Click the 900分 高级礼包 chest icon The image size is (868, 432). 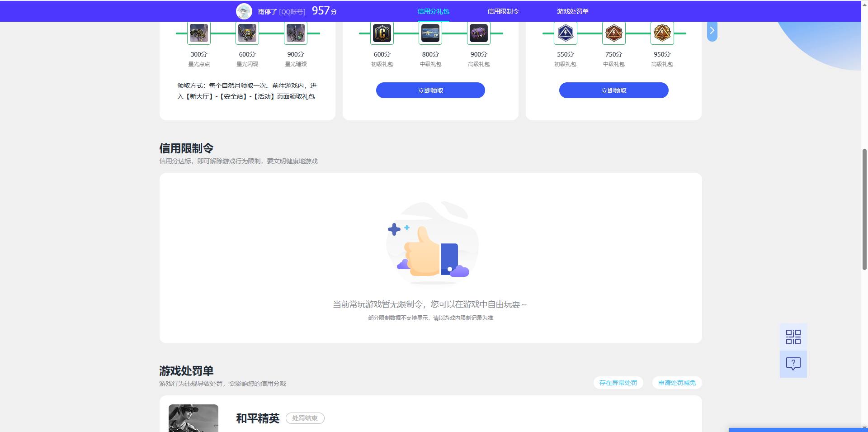(479, 33)
